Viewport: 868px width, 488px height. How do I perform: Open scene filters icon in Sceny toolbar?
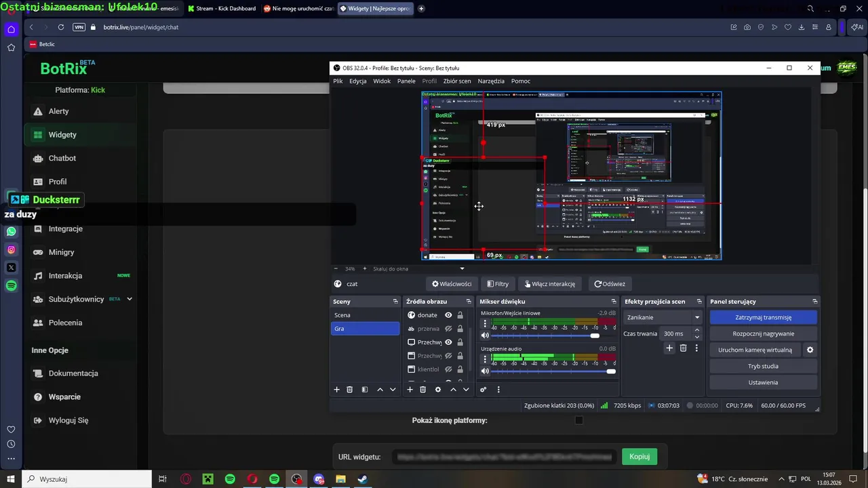point(365,390)
